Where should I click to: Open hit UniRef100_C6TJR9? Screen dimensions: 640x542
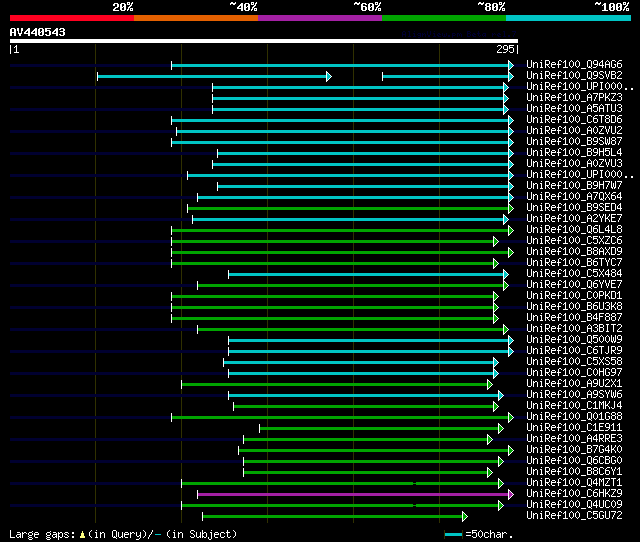(x=574, y=351)
